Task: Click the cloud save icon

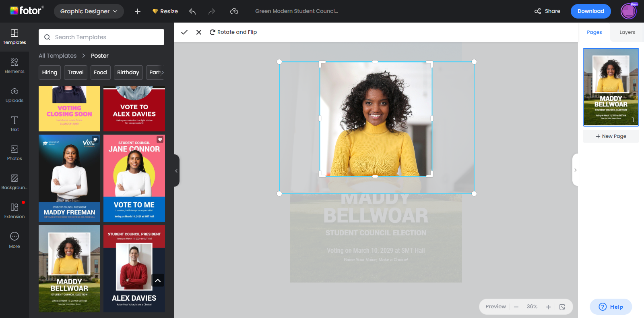Action: coord(234,11)
